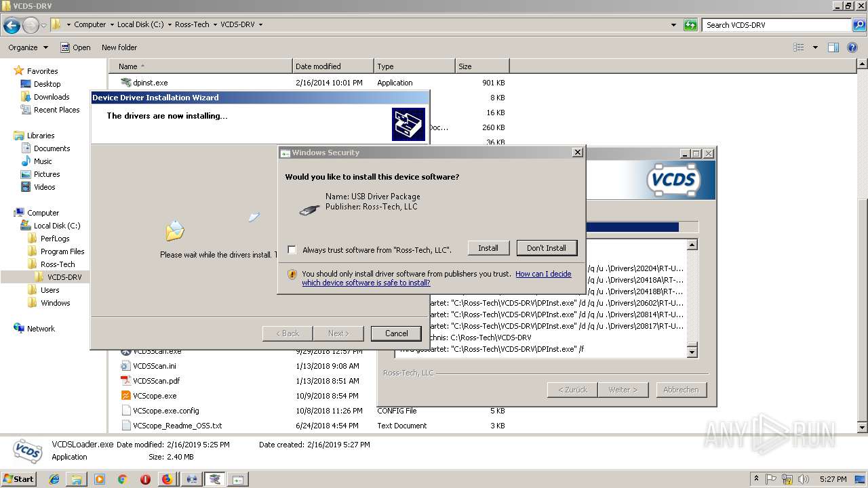Sort by the Date modified column

(333, 66)
